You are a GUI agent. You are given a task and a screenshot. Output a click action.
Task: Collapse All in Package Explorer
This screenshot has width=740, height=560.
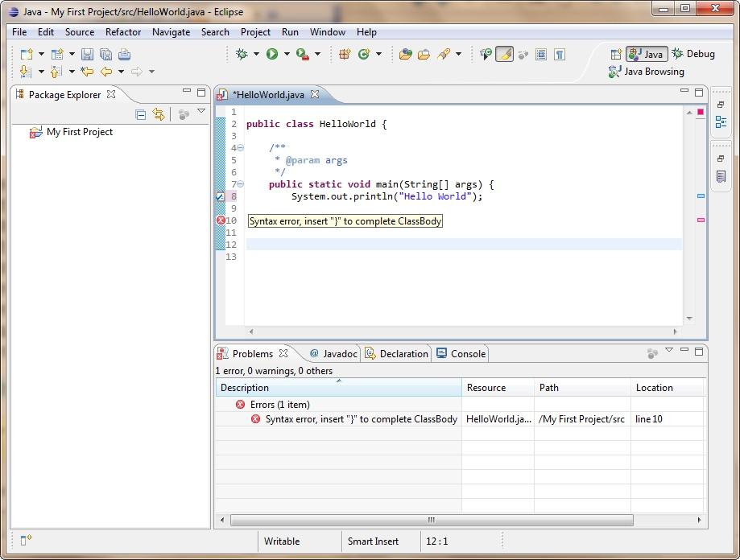[141, 114]
